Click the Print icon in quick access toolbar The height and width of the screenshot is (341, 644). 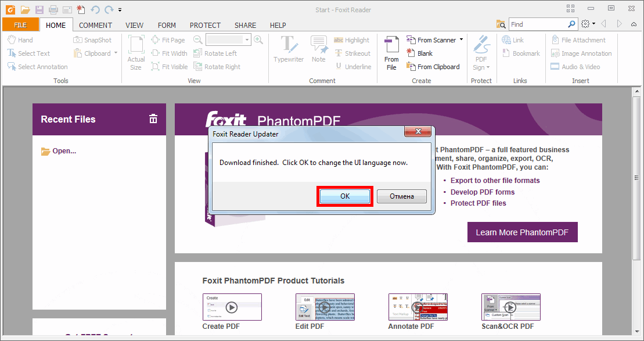53,9
